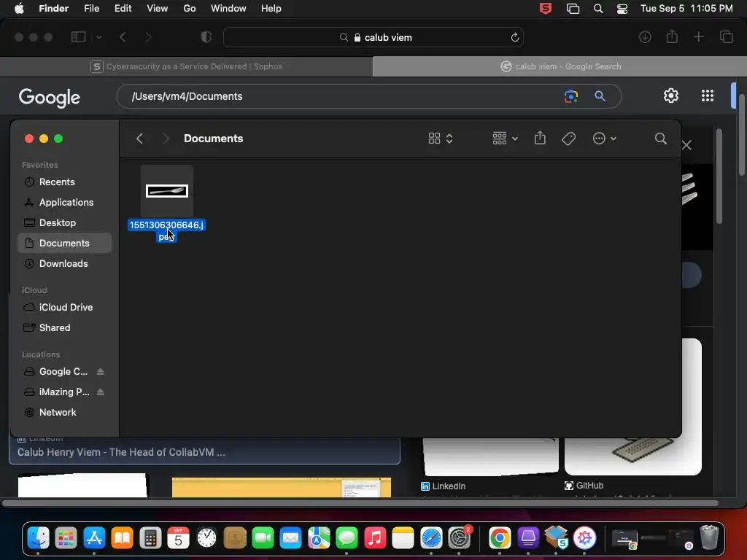Open iCloud Drive in Finder sidebar
Screen dimensions: 747x560
(x=64, y=308)
